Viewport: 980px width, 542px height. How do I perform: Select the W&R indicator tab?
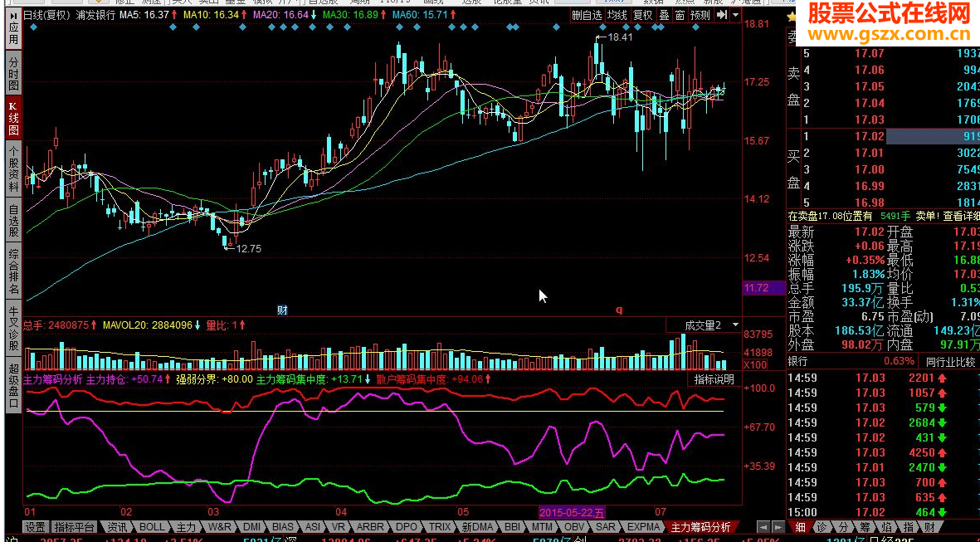(220, 527)
